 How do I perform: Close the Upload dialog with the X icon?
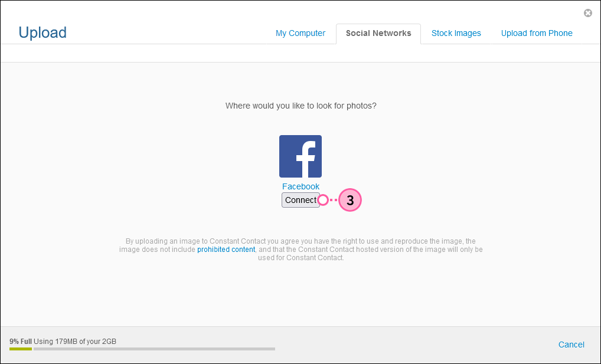pos(587,13)
